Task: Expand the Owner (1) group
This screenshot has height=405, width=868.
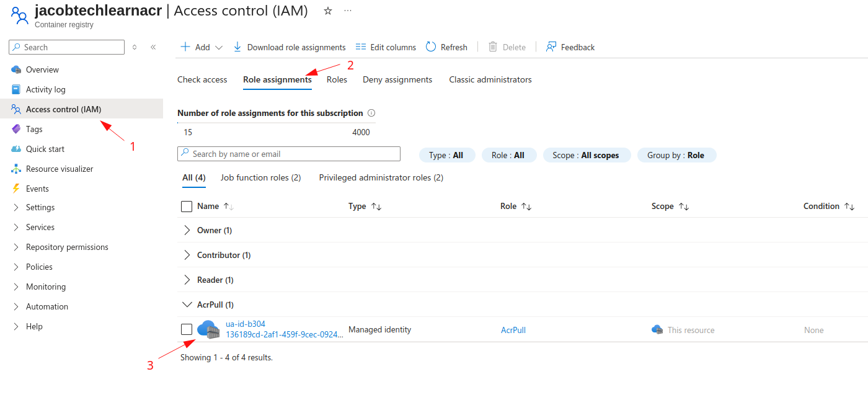Action: click(187, 230)
